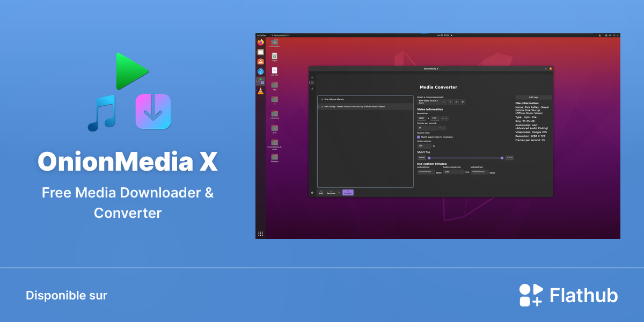Viewport: 644px width, 322px height.
Task: Open VLC from the Ubuntu dock
Action: coord(261,91)
